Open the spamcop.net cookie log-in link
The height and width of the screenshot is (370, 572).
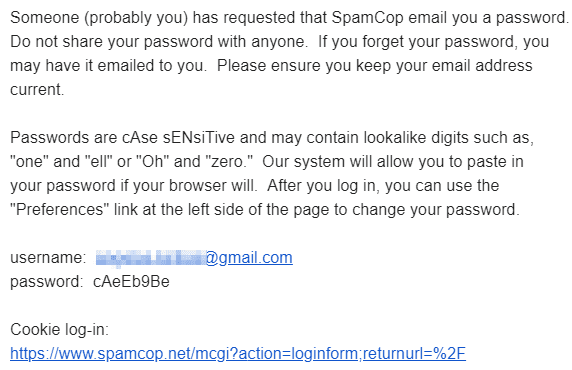(x=238, y=354)
